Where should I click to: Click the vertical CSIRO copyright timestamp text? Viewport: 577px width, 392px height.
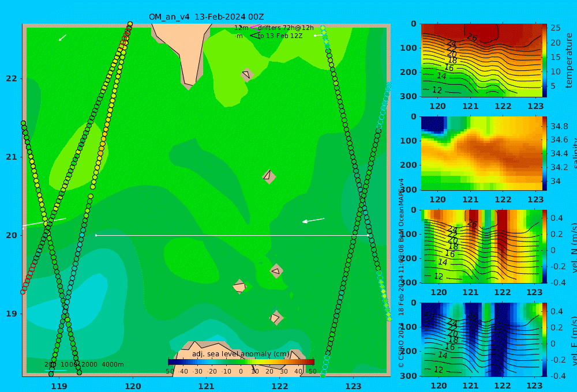[x=401, y=273]
